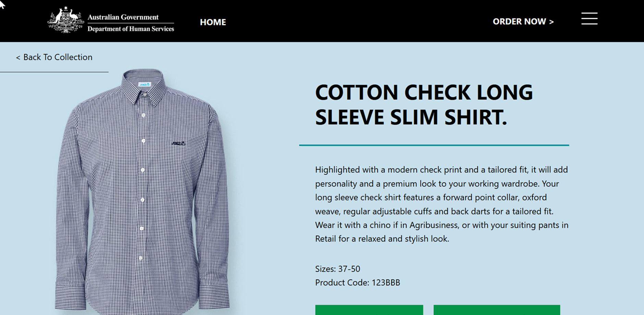The width and height of the screenshot is (644, 315).
Task: Return via Back To Collection link
Action: point(54,57)
